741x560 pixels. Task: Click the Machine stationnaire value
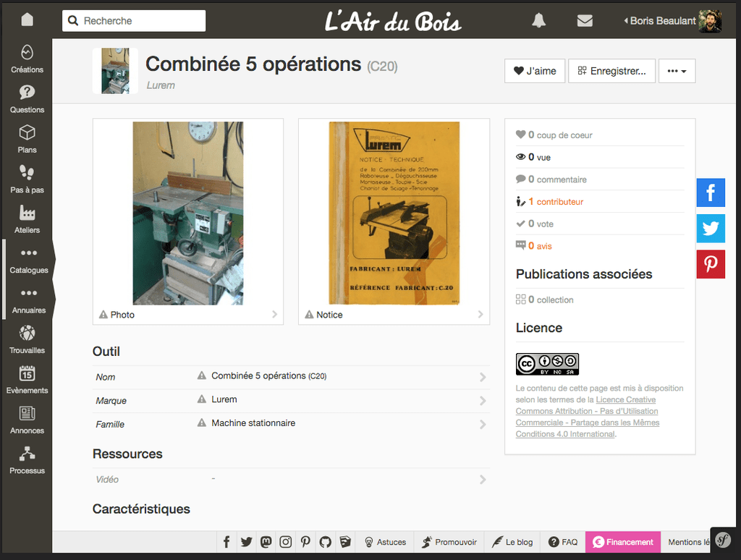pos(253,423)
